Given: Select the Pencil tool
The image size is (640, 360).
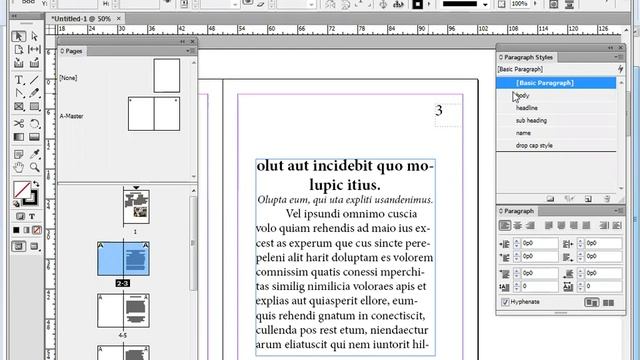Looking at the screenshot, I should click(x=34, y=93).
